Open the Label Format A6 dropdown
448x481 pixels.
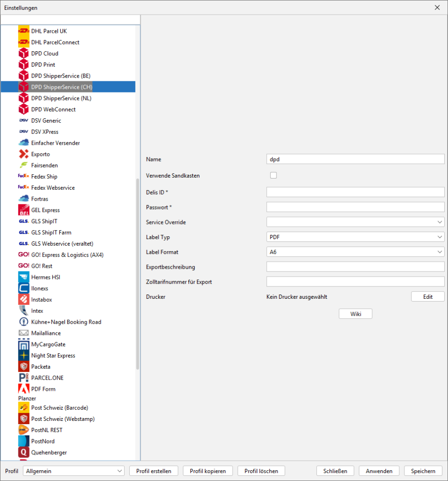point(355,252)
